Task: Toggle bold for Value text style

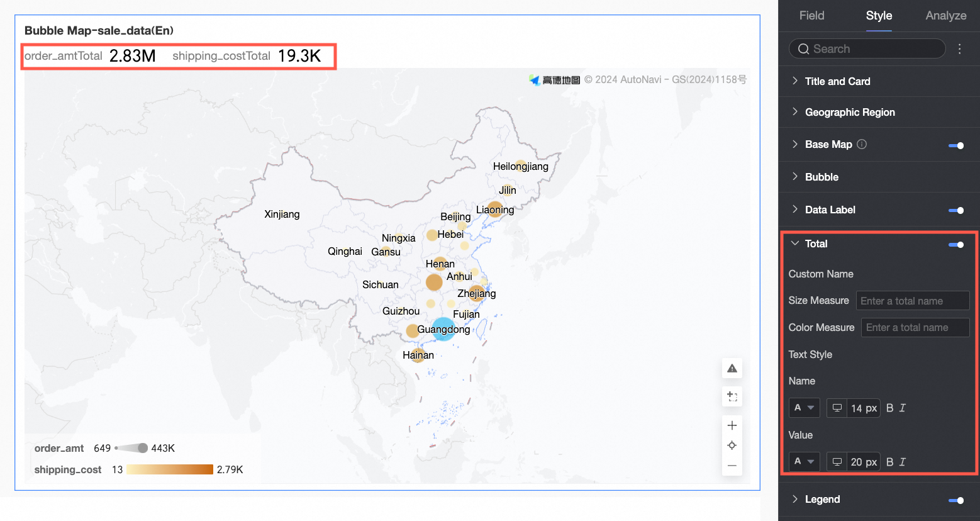Action: pos(889,462)
